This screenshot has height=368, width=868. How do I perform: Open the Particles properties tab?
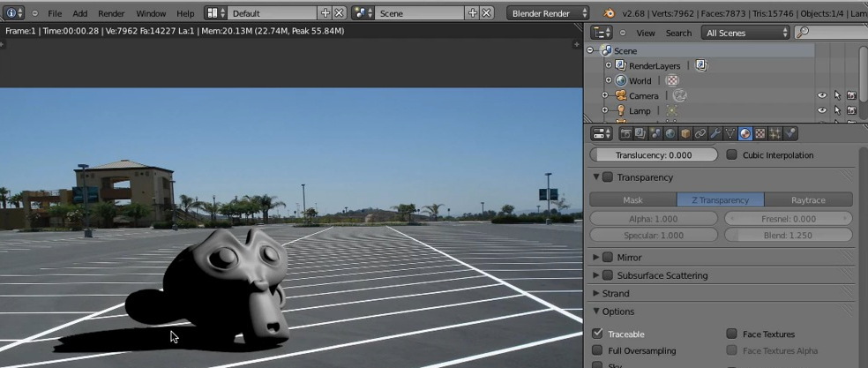775,133
